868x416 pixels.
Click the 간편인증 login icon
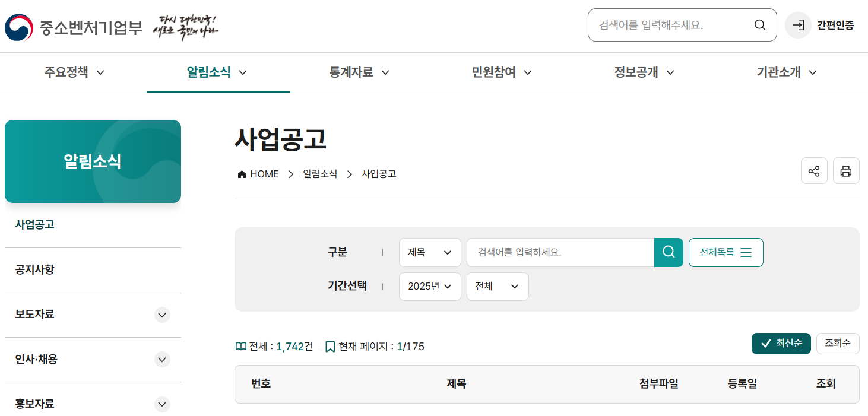coord(799,25)
